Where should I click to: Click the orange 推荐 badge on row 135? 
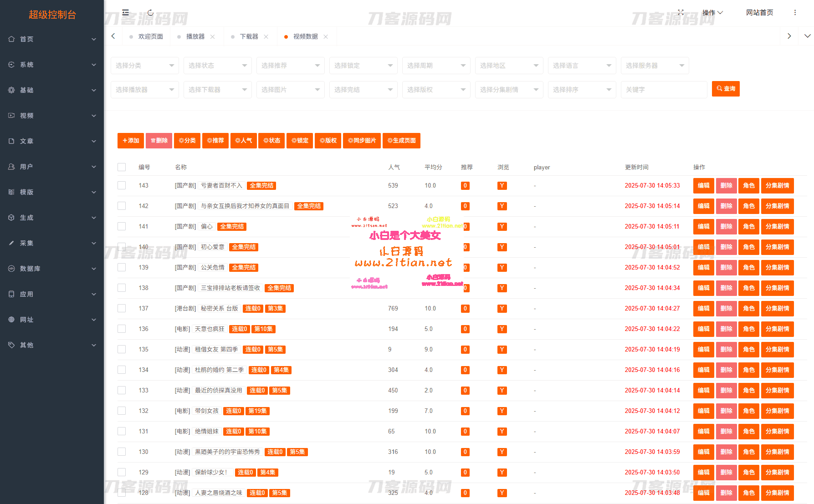[465, 349]
